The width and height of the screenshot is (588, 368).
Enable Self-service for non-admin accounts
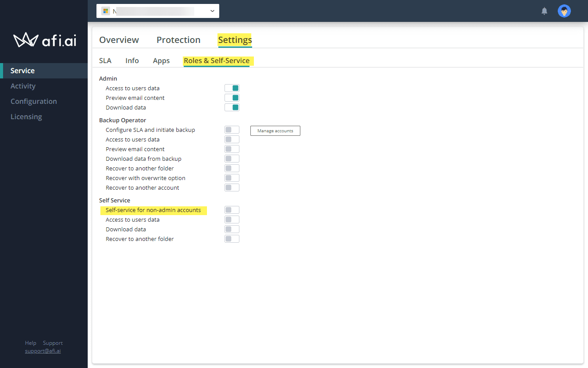point(232,209)
